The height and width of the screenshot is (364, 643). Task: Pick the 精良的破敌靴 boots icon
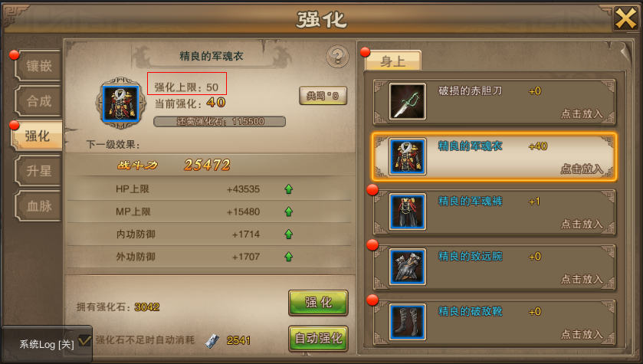point(407,322)
